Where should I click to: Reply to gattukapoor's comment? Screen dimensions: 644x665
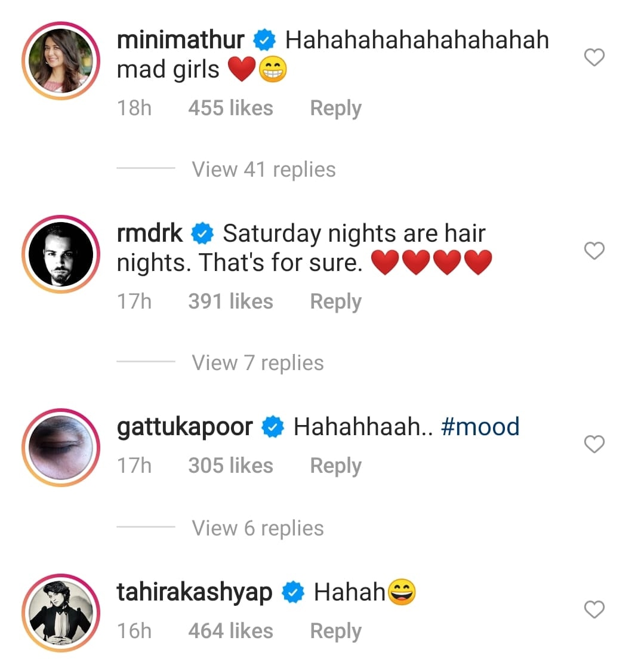[335, 466]
